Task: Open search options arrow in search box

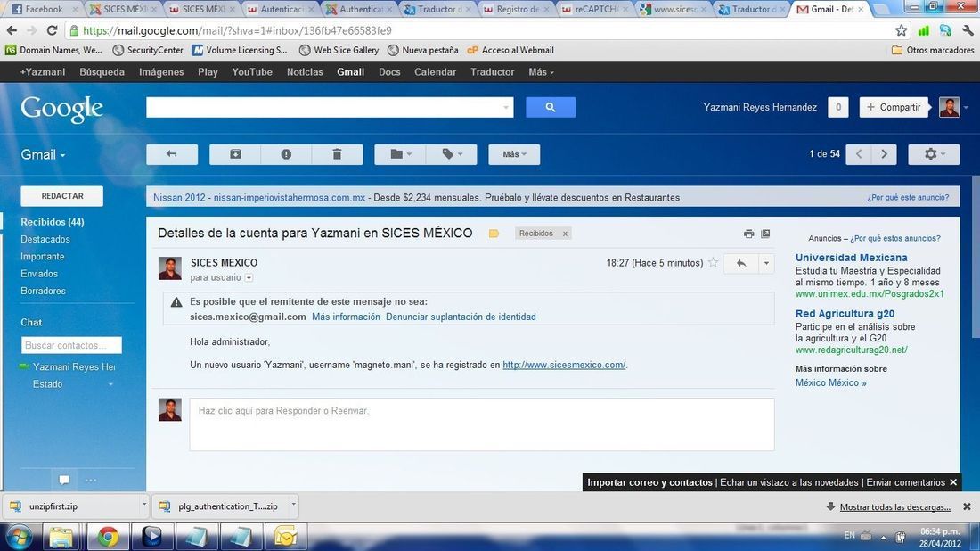Action: tap(506, 108)
